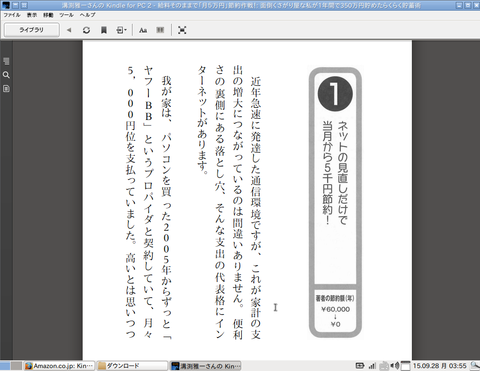Click the volume speaker tray icon
480x371 pixels.
(x=395, y=366)
